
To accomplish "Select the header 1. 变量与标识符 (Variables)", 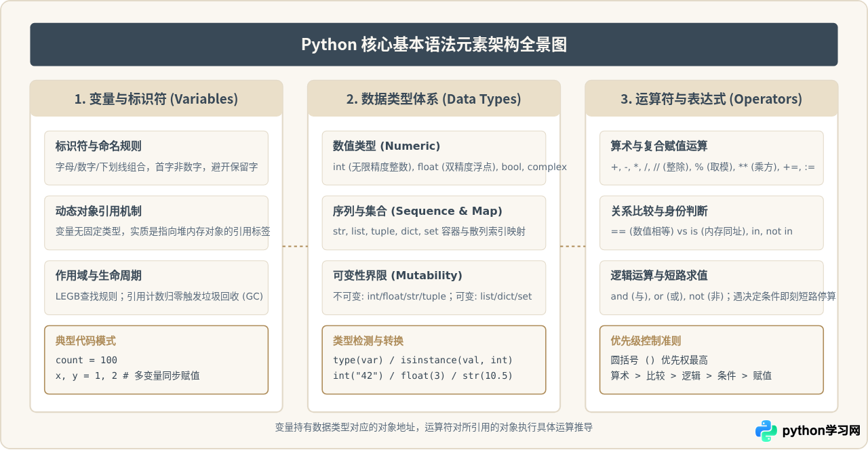I will pos(156,99).
